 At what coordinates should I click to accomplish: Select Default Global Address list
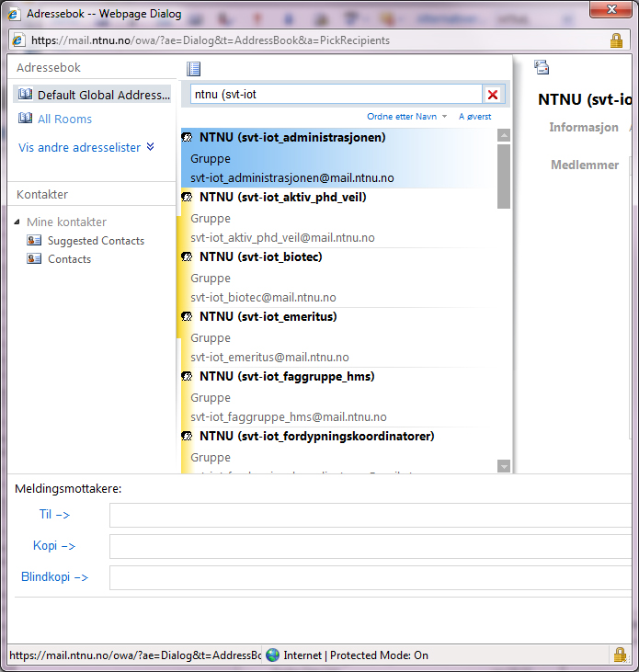(92, 95)
